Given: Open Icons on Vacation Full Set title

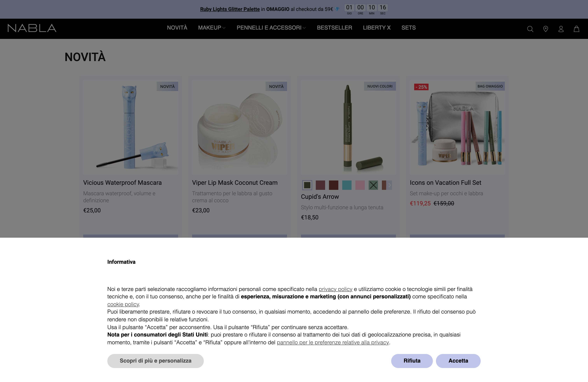Looking at the screenshot, I should [445, 183].
